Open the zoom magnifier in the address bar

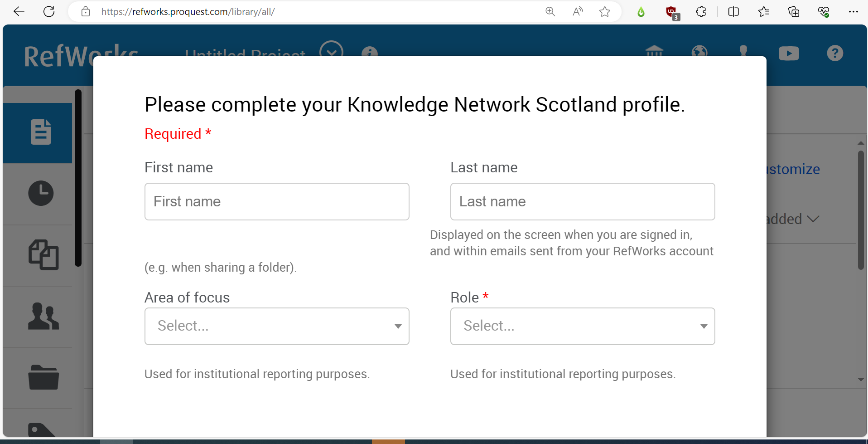(x=550, y=12)
